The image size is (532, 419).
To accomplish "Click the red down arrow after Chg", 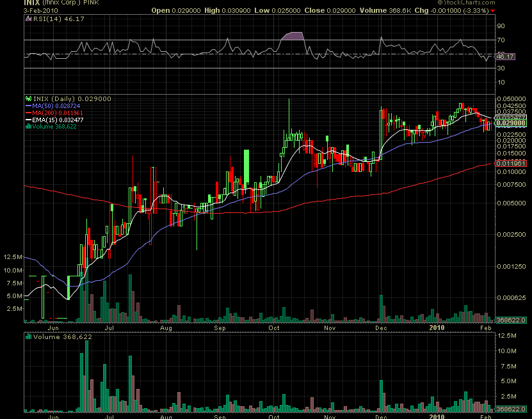I will 493,11.
